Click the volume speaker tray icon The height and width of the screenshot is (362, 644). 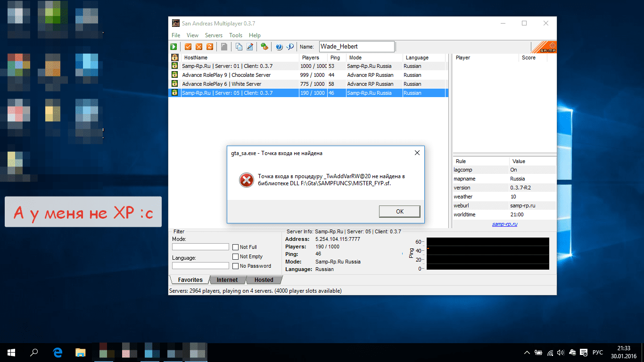(561, 353)
